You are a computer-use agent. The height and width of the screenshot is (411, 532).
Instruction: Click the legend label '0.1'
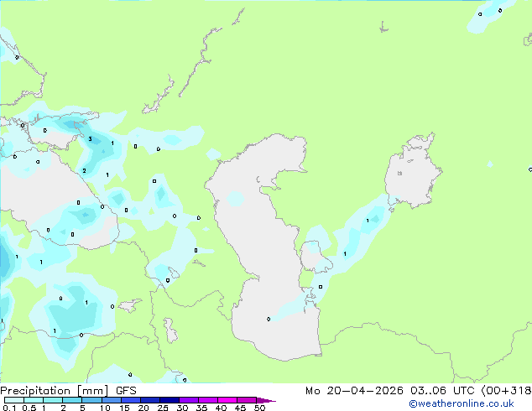9,408
